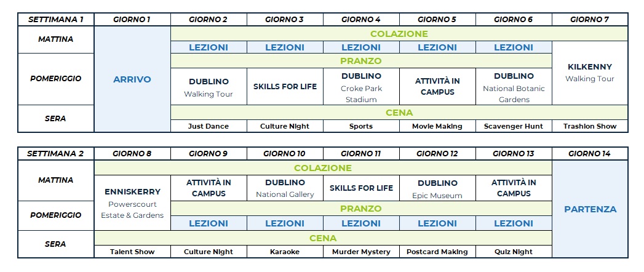Select the Enniskerry Powerscourt Estate cell
This screenshot has height=272, width=644.
(132, 203)
